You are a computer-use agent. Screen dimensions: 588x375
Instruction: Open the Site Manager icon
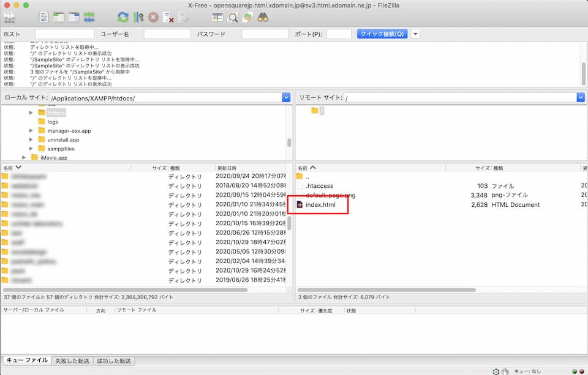tap(10, 17)
